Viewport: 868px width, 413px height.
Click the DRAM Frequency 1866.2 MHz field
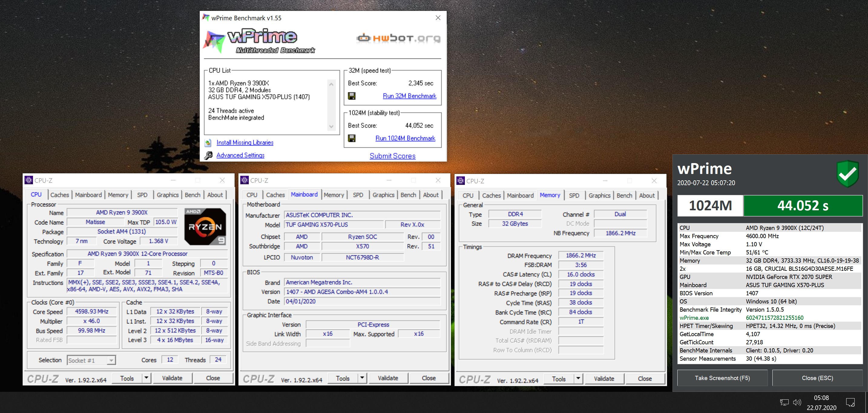(x=580, y=255)
